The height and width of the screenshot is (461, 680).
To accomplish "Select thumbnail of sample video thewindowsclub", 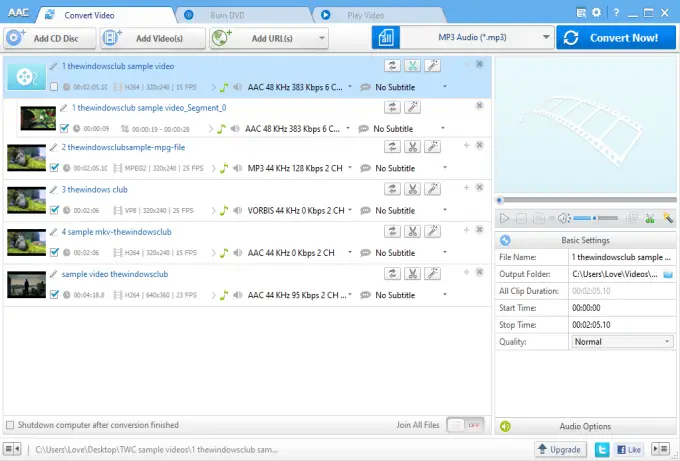I will [x=26, y=284].
